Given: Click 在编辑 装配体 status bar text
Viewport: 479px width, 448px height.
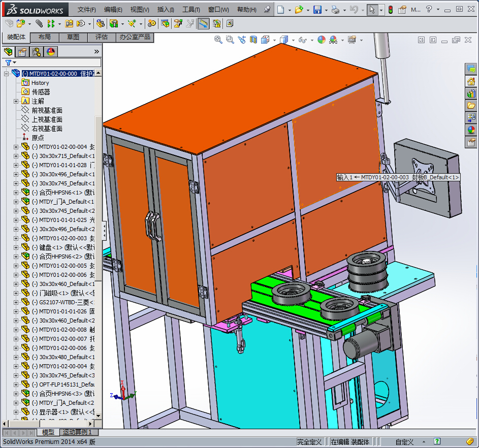Looking at the screenshot, I should tap(350, 442).
